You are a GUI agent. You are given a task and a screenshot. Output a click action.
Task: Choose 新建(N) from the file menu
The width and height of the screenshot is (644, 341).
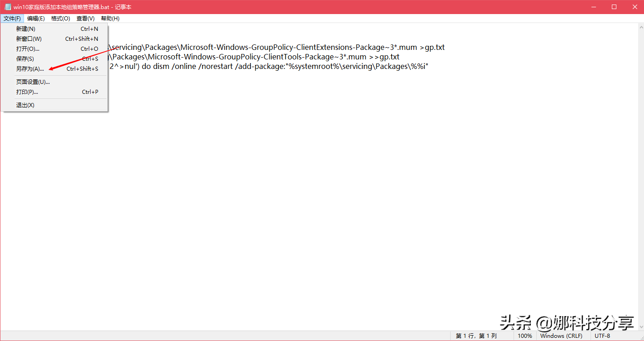54,29
